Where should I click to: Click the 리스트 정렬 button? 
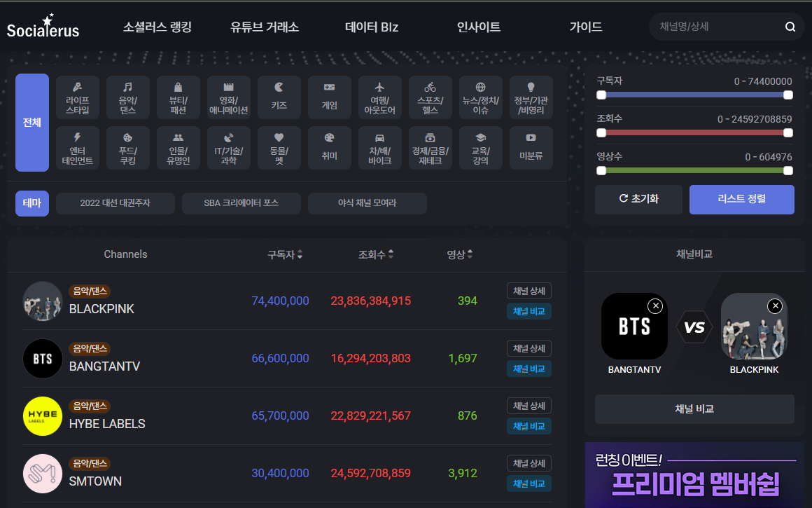[741, 200]
